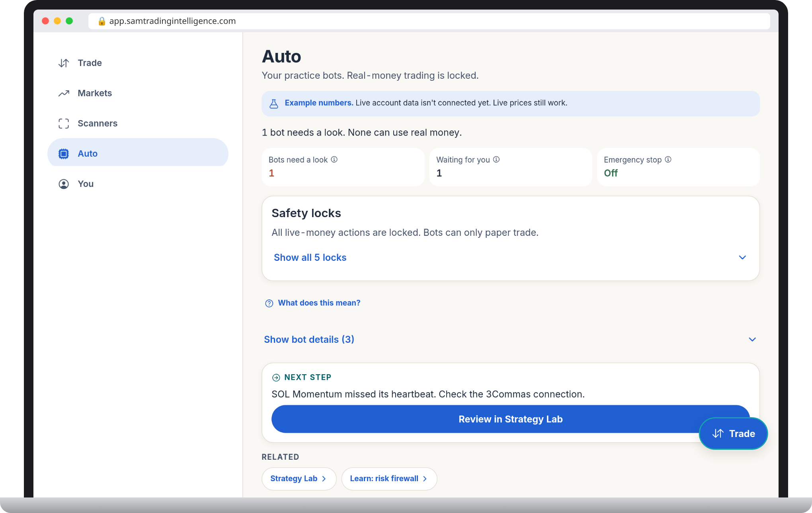Viewport: 812px width, 513px height.
Task: Click the Bots need a look card value 1
Action: tap(271, 173)
